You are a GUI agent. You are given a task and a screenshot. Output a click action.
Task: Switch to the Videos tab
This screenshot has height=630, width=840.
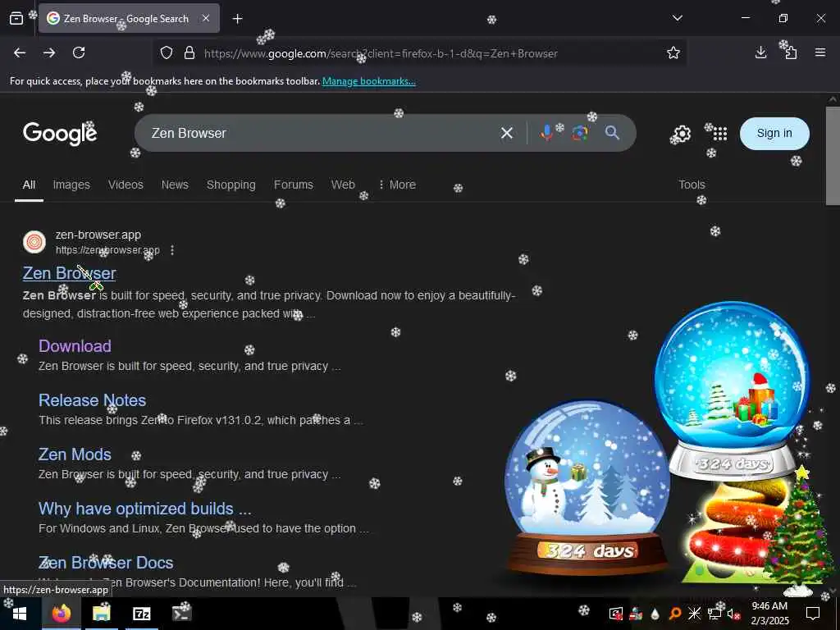click(x=126, y=185)
